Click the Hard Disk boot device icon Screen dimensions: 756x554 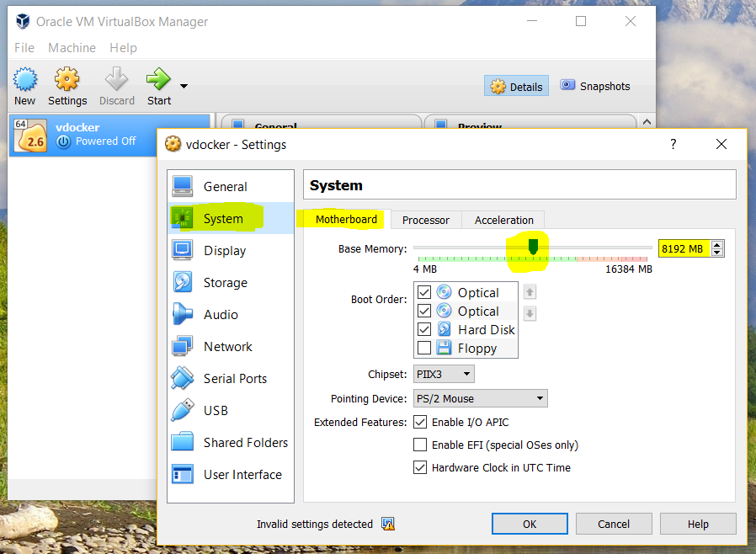coord(444,329)
